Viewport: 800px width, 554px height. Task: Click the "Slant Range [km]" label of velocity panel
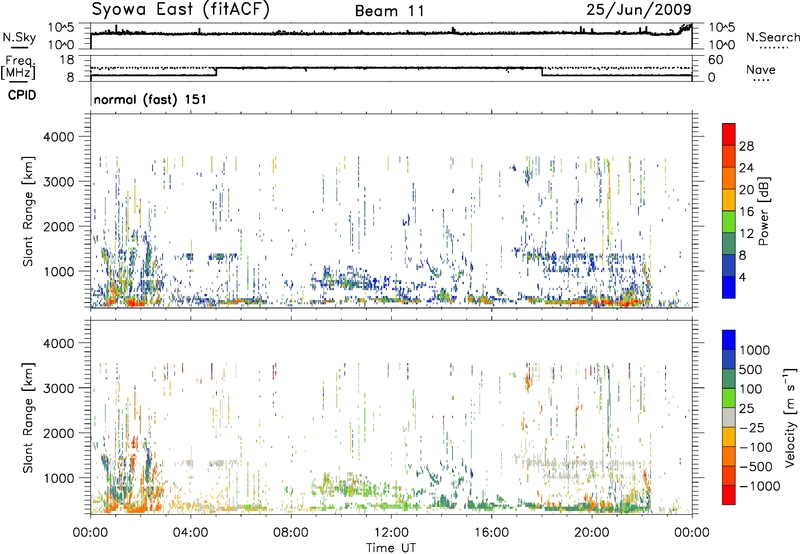28,418
